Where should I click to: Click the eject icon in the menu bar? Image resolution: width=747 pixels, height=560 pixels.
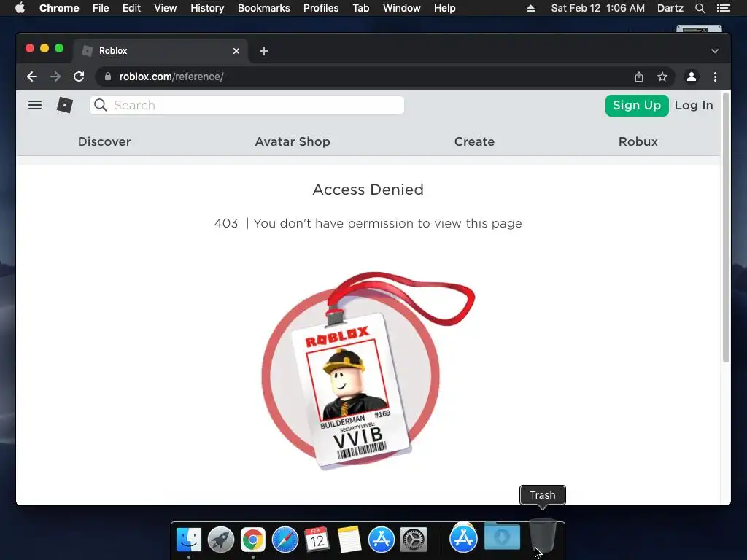(530, 8)
